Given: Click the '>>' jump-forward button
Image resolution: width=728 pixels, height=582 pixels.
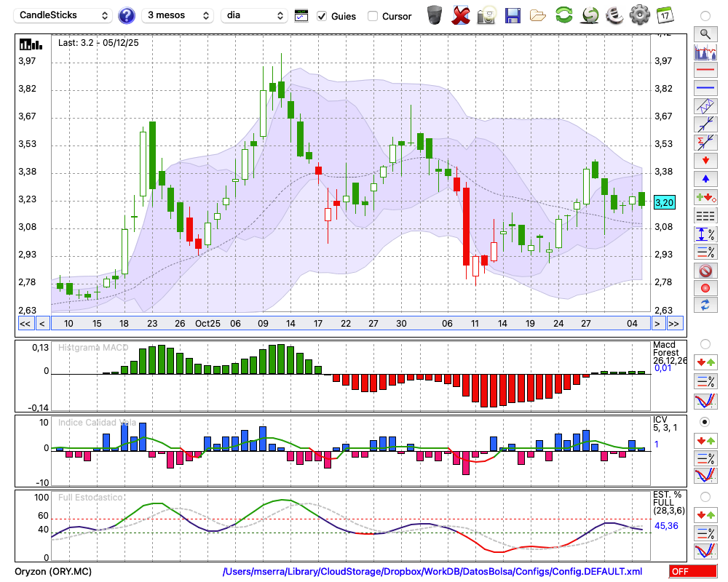Looking at the screenshot, I should [675, 324].
